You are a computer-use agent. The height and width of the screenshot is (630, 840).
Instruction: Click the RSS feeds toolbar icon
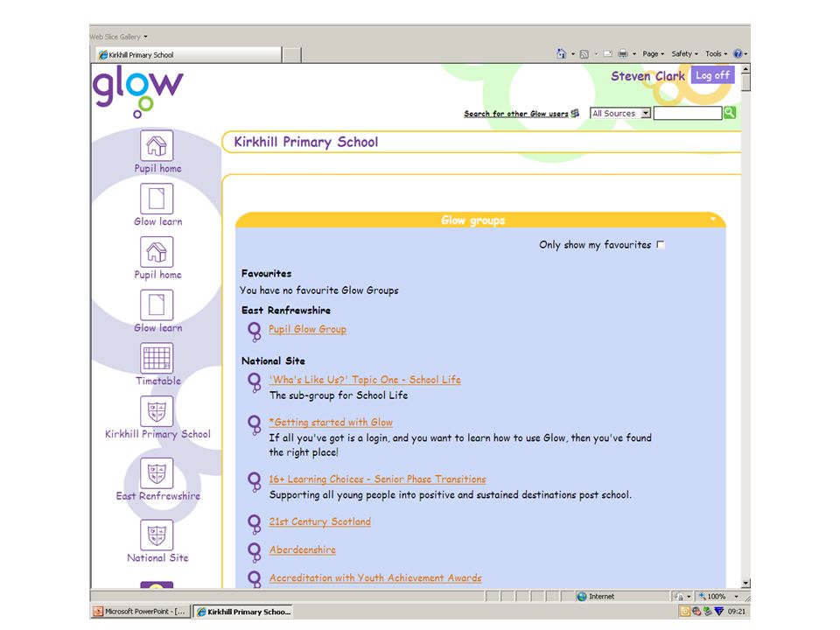coord(584,53)
